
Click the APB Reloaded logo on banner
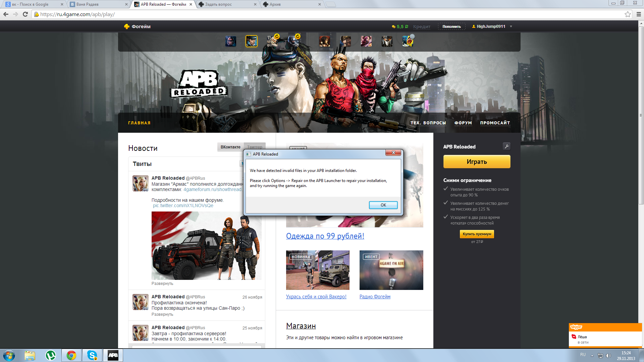(x=199, y=84)
